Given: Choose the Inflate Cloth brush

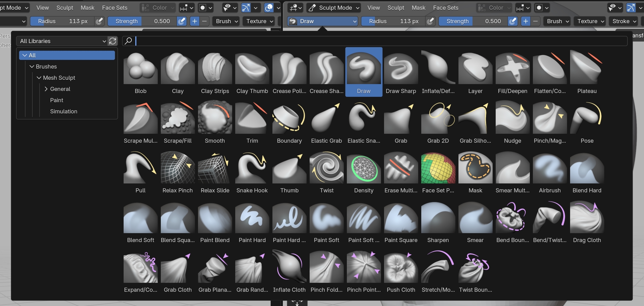Looking at the screenshot, I should [289, 268].
